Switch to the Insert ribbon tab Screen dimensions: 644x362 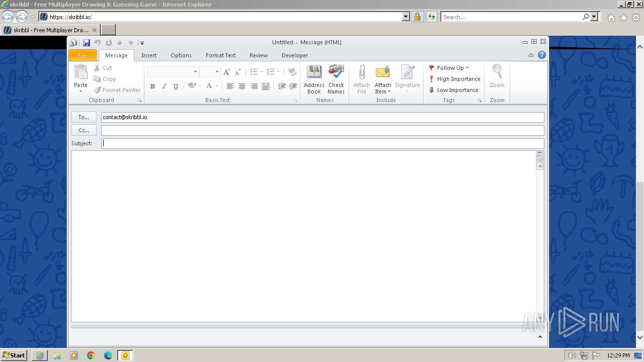(x=149, y=55)
